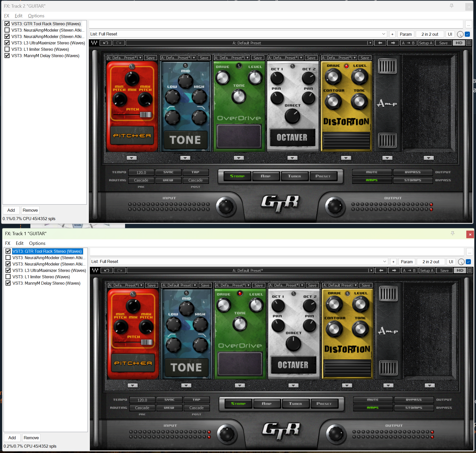Click Tone pedal footswitch in Track 1 rack
This screenshot has width=476, height=453.
click(186, 367)
